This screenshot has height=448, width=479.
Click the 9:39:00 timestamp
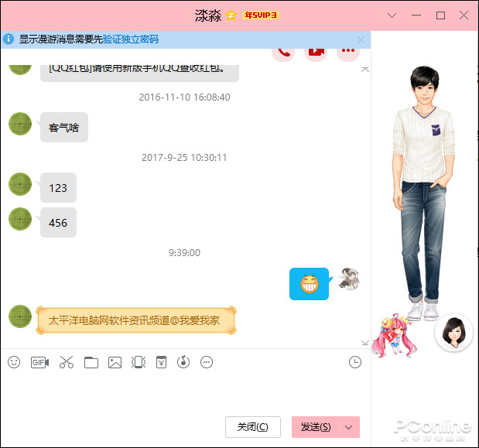pyautogui.click(x=184, y=252)
